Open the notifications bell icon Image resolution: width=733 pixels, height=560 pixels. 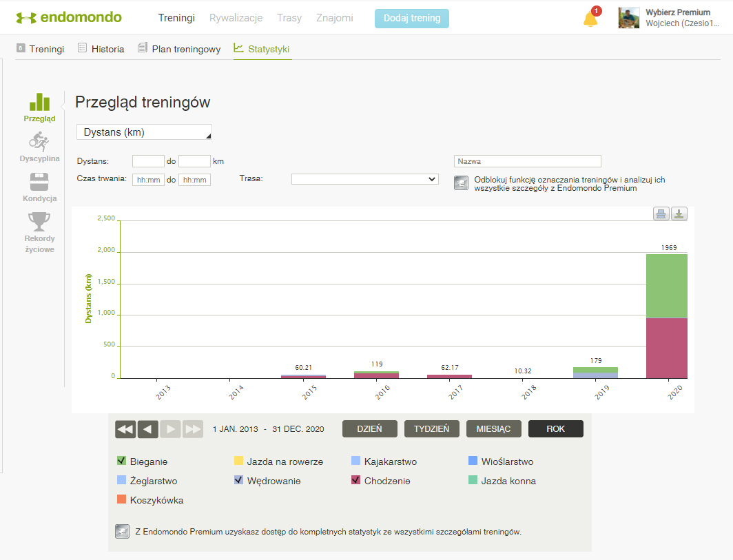[x=590, y=19]
